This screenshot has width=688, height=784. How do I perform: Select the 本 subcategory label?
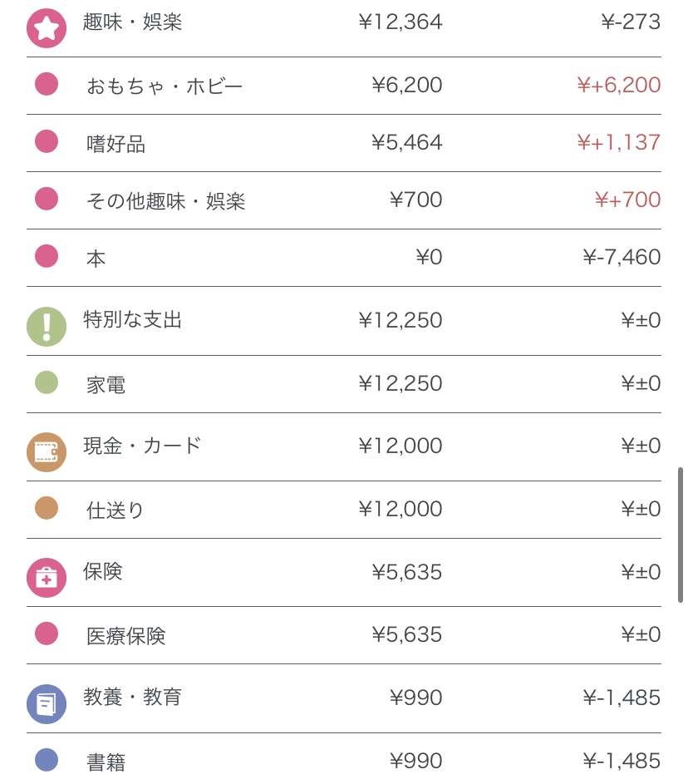click(96, 259)
